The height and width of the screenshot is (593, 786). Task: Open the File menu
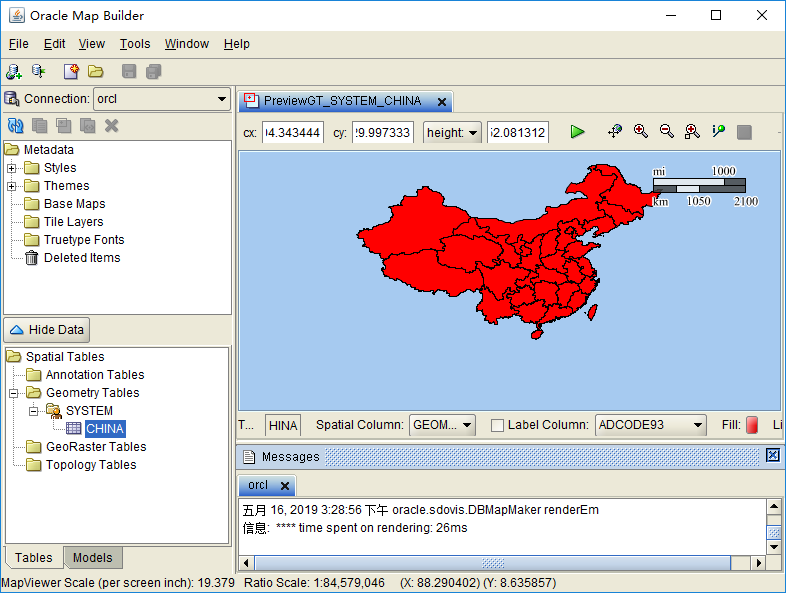[19, 44]
